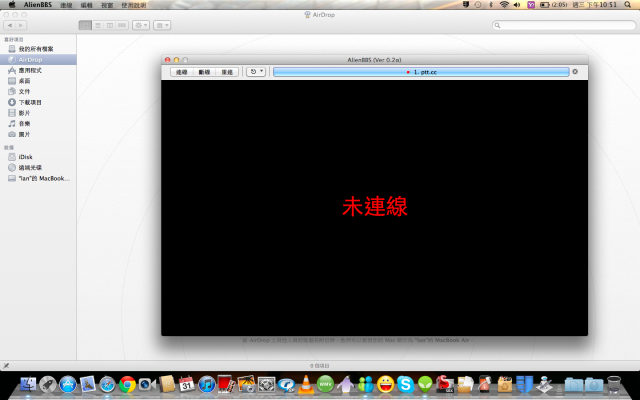Open the 編輯 menu in the menu bar

pos(87,5)
